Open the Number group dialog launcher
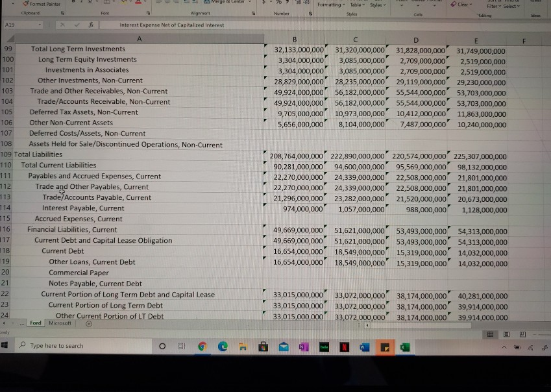Viewport: 551px width, 392px height. pyautogui.click(x=311, y=14)
